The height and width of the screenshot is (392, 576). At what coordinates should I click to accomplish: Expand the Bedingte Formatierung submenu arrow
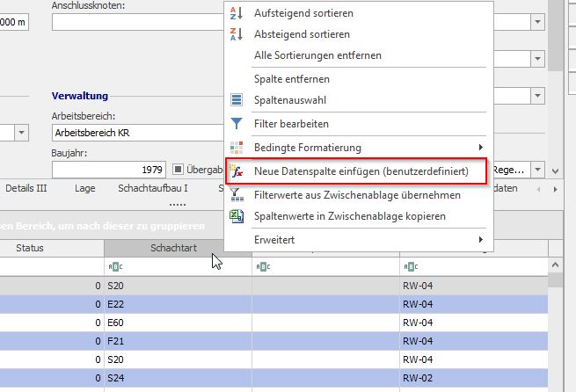480,148
